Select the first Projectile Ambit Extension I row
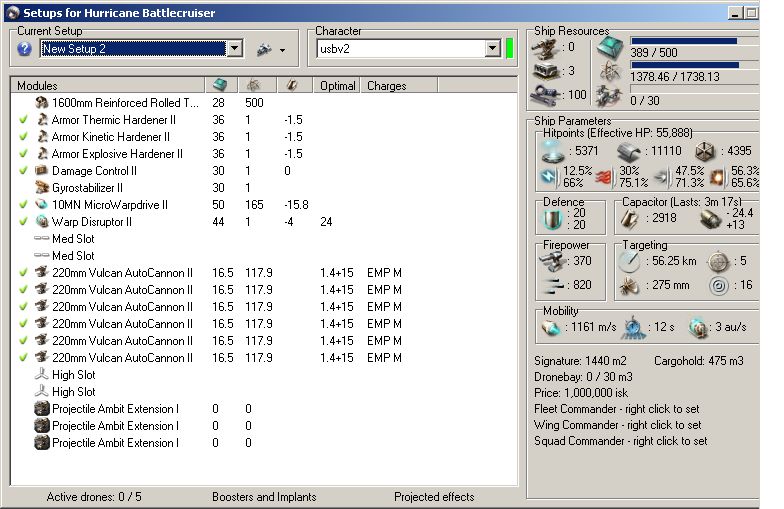 coord(264,408)
